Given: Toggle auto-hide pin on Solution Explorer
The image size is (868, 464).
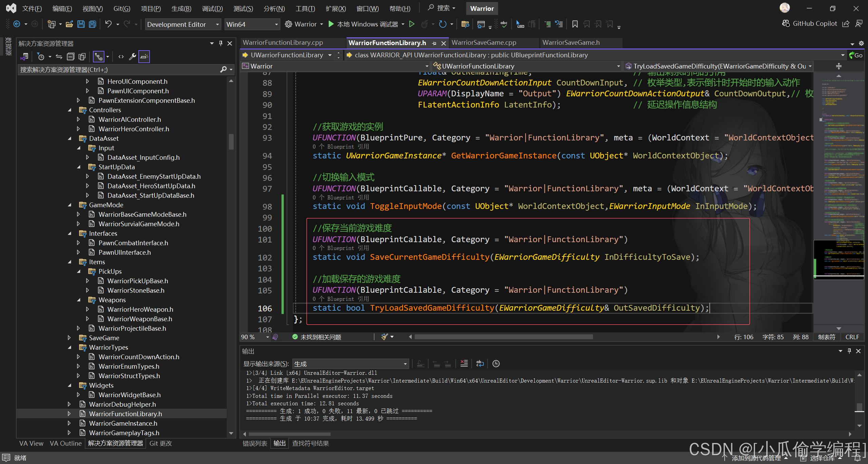Looking at the screenshot, I should click(221, 43).
